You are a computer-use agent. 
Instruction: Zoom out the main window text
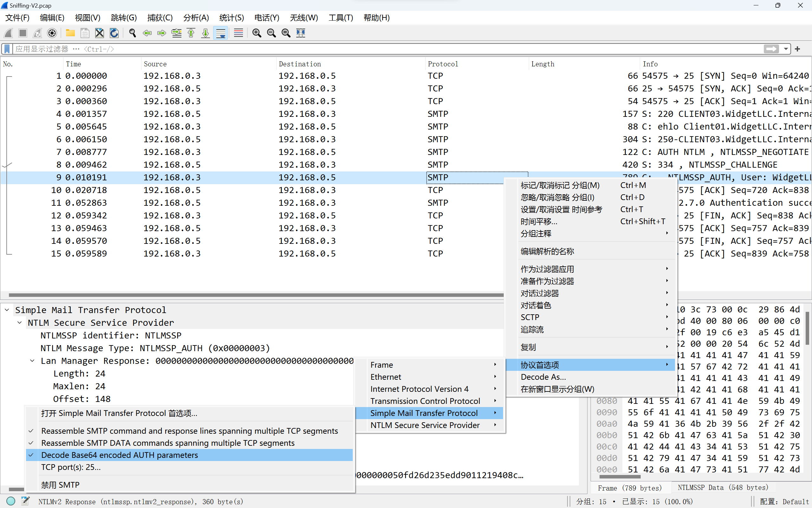click(x=271, y=33)
